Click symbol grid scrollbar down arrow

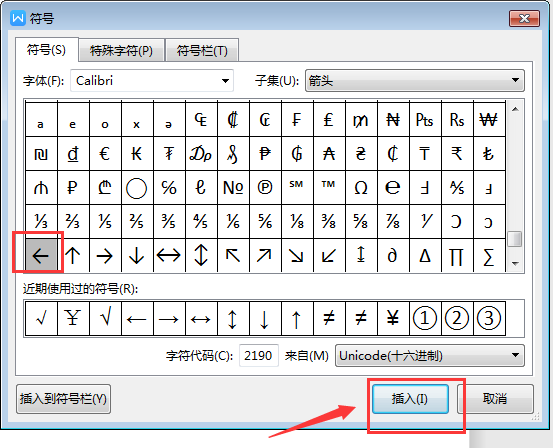pos(515,264)
